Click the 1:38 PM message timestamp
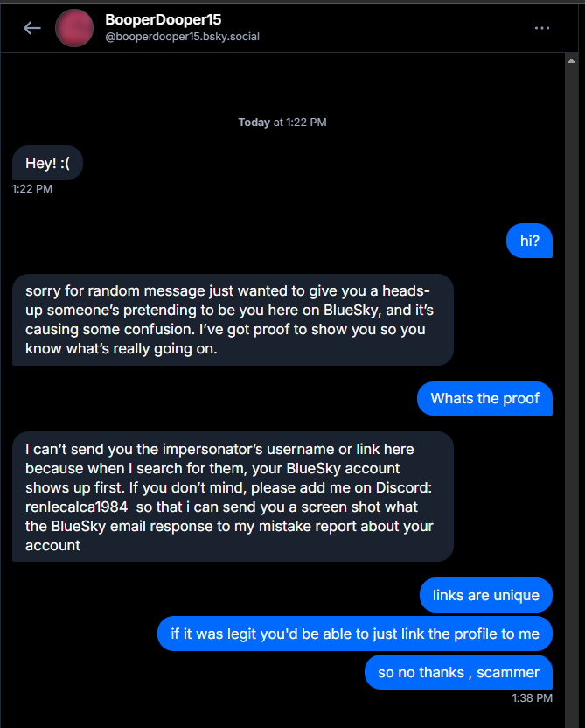585x728 pixels. [x=532, y=697]
